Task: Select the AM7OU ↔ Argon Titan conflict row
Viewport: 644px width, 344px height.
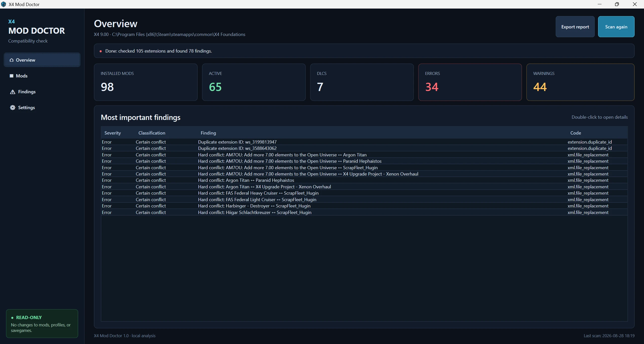Action: [364, 155]
